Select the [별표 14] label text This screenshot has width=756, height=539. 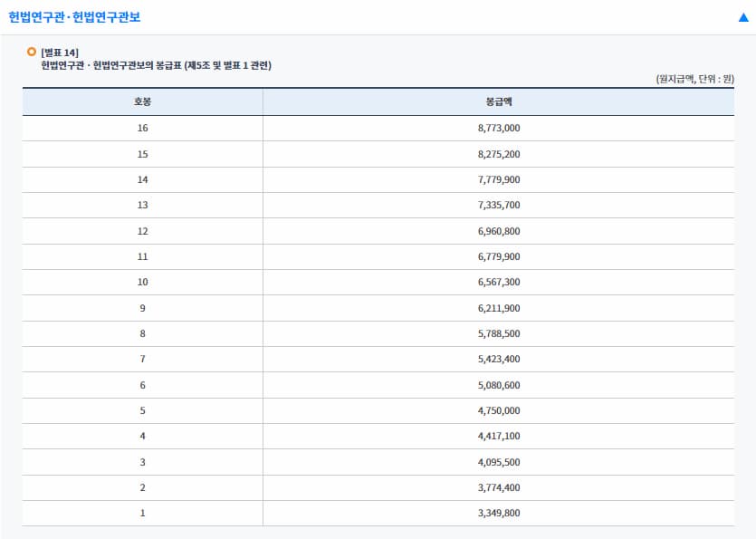(x=60, y=53)
